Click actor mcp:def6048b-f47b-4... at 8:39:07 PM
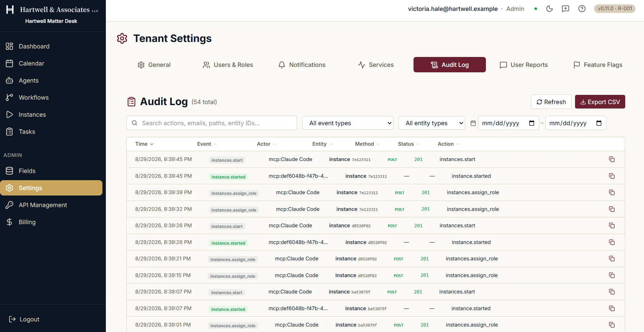This screenshot has width=644, height=332. [x=298, y=308]
